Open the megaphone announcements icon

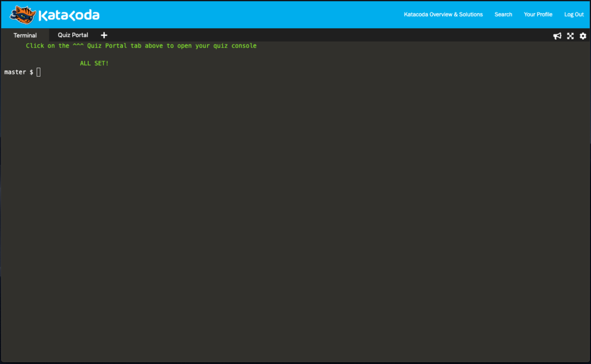coord(558,36)
